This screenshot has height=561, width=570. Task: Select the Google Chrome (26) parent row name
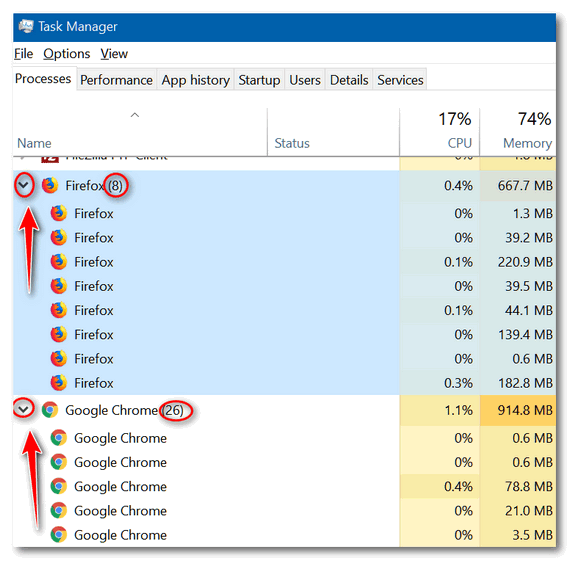pyautogui.click(x=124, y=410)
